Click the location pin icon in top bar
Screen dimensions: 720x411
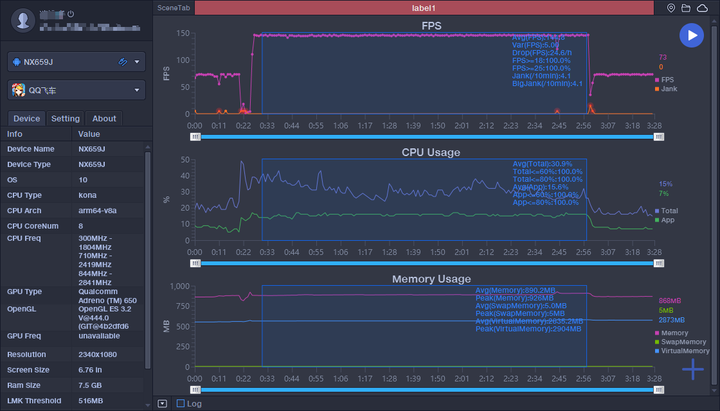click(x=672, y=8)
